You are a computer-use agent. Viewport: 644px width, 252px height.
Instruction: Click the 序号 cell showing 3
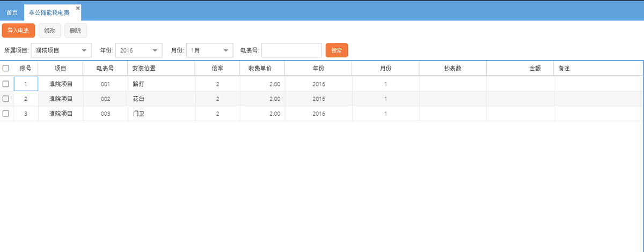pyautogui.click(x=26, y=114)
